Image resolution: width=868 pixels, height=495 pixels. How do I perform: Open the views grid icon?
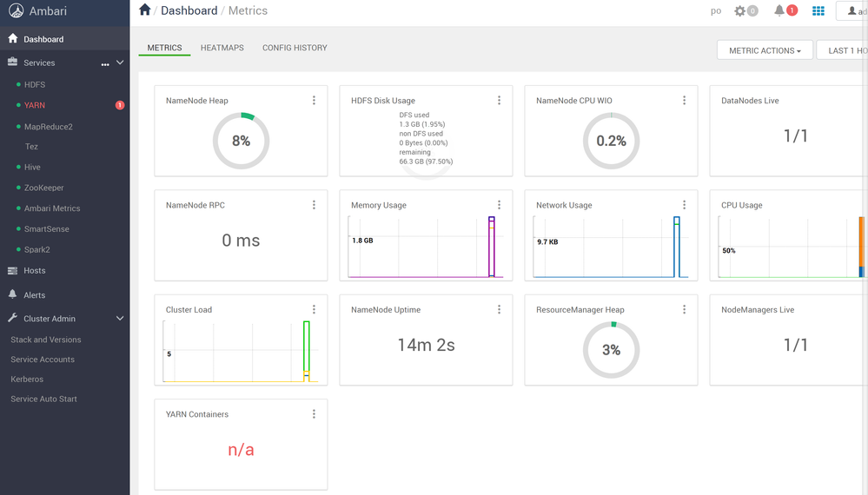[x=818, y=10]
